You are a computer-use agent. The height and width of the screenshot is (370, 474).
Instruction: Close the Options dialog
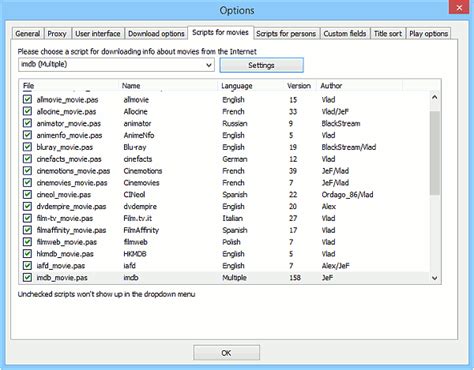point(459,7)
